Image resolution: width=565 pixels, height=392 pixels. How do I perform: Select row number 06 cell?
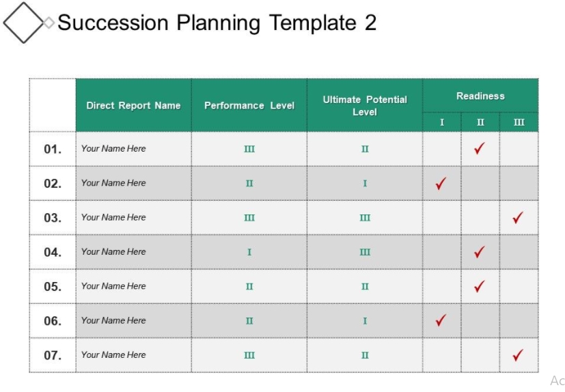click(x=53, y=320)
